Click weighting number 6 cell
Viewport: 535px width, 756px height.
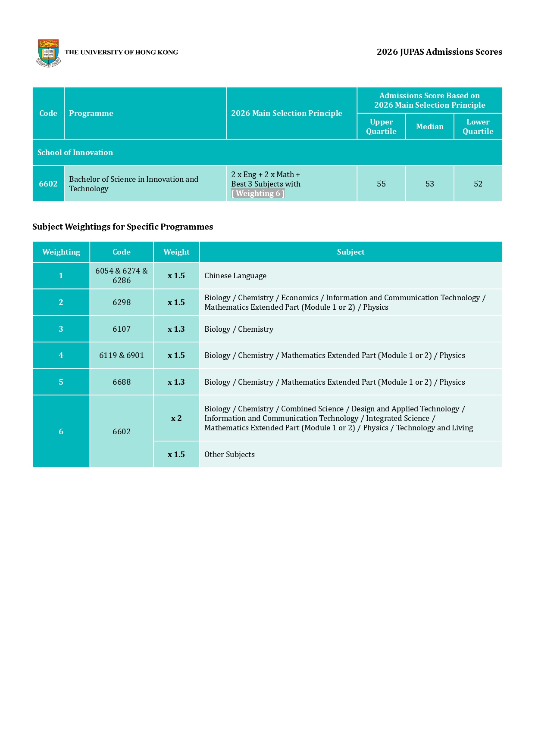[61, 432]
